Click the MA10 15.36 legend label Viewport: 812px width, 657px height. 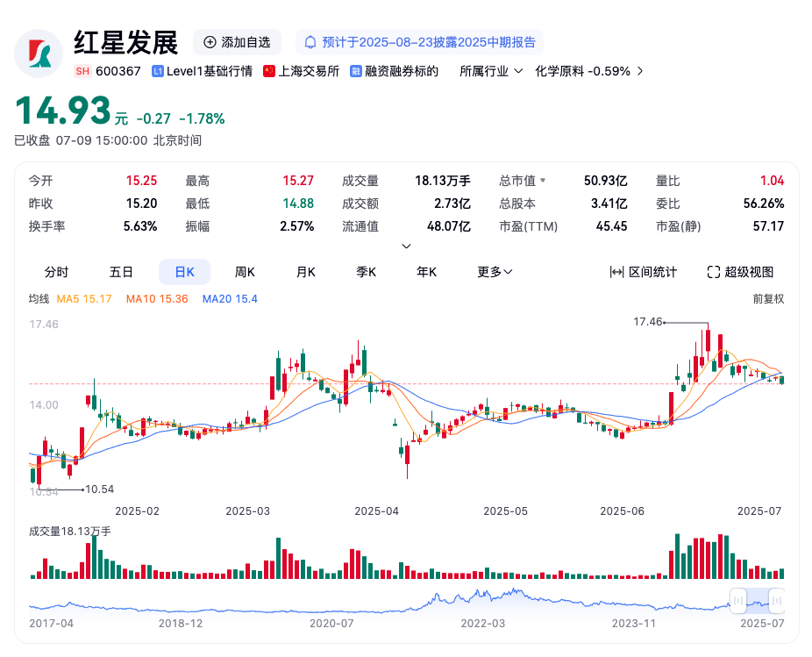[x=157, y=299]
